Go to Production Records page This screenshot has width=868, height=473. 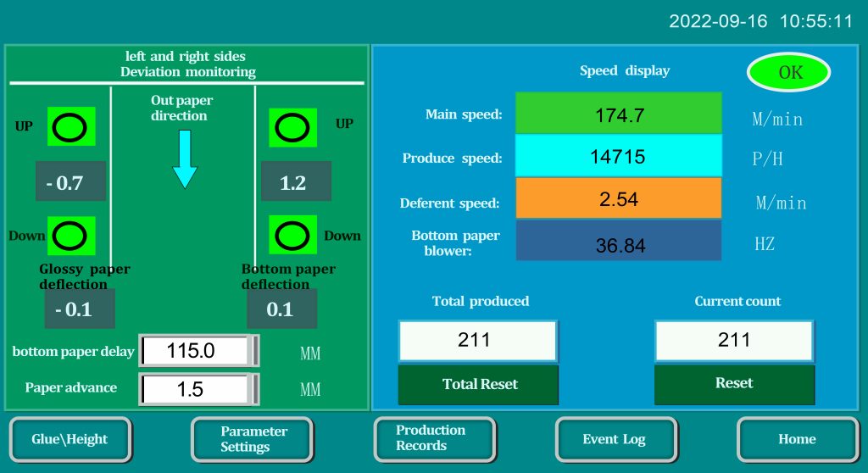point(434,439)
